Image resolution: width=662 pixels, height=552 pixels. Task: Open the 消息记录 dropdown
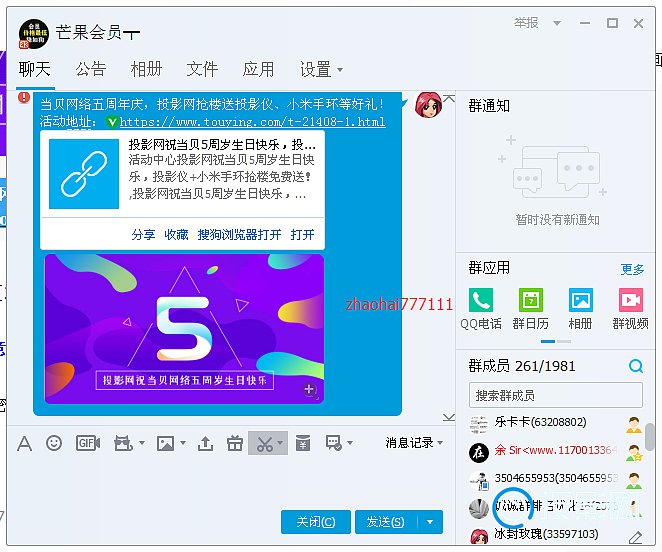point(414,443)
